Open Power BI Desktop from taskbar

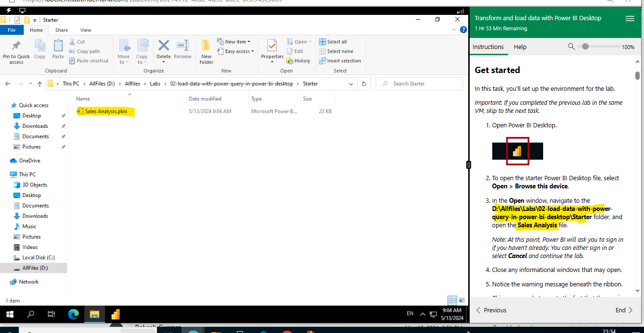point(115,314)
